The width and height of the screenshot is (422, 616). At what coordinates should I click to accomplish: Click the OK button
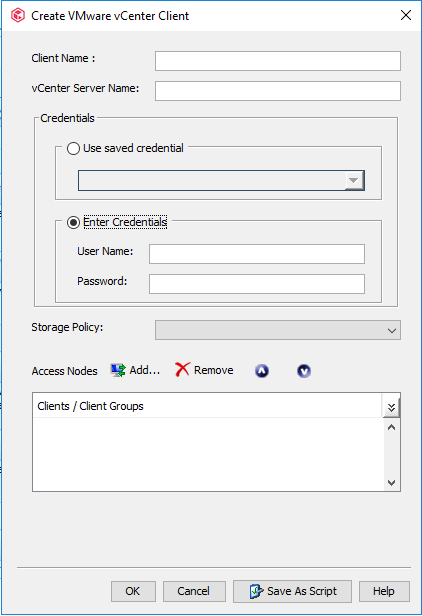133,591
